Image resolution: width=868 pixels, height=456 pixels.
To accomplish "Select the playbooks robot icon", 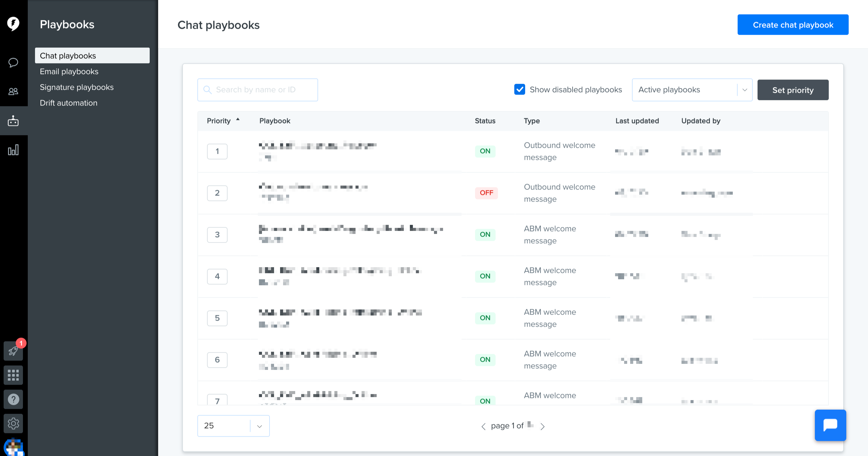I will (x=13, y=121).
